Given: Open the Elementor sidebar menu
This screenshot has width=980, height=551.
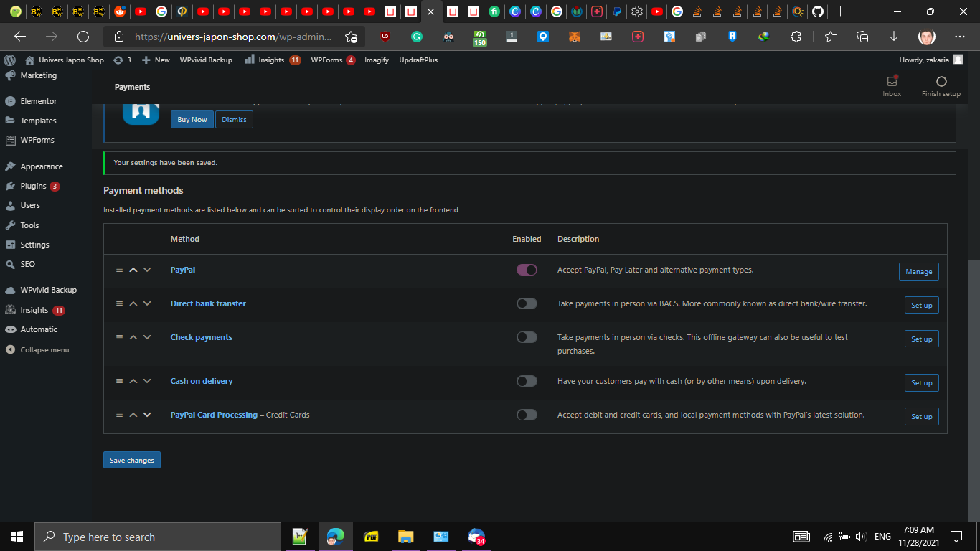Looking at the screenshot, I should (x=39, y=101).
